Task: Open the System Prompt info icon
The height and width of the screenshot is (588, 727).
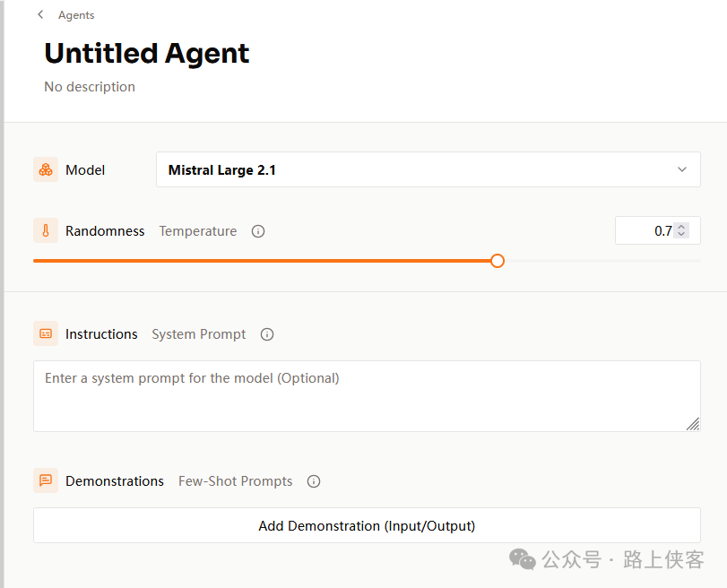Action: 267,334
